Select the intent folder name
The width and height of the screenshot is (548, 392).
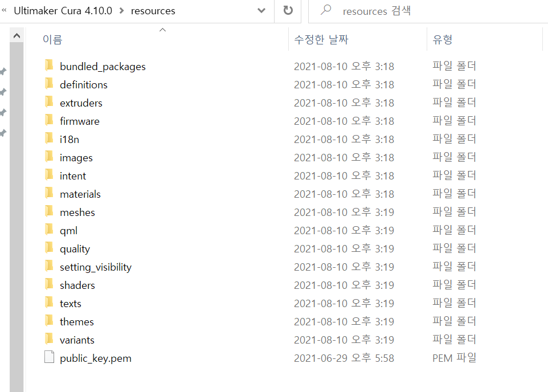(x=73, y=176)
